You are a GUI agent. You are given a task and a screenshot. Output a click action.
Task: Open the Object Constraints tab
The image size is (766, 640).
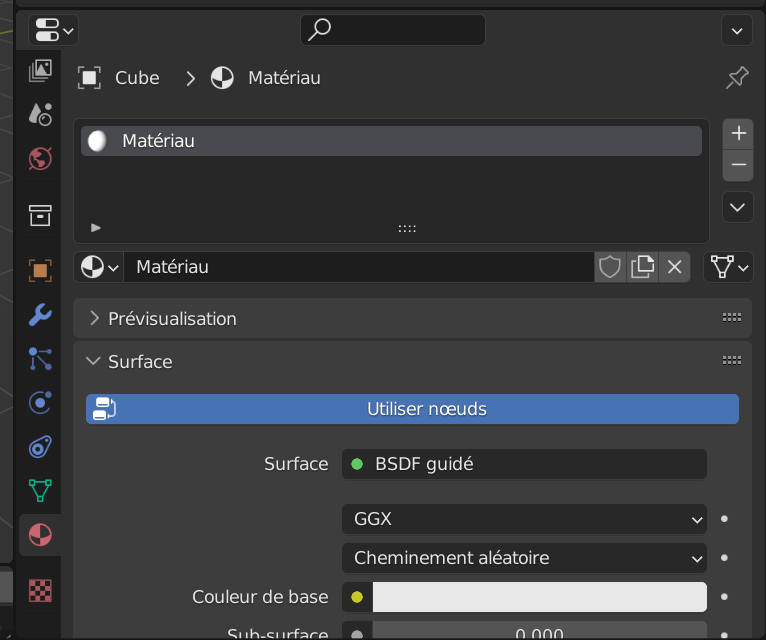[x=40, y=446]
